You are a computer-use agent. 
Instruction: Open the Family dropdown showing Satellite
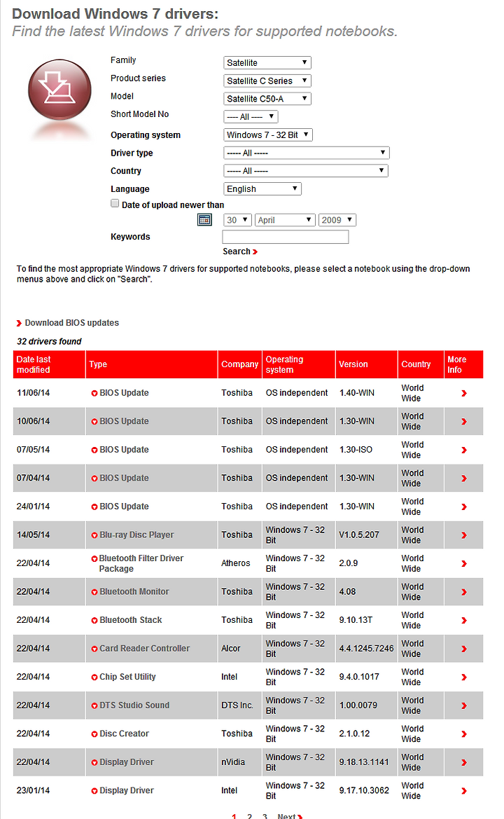click(267, 62)
